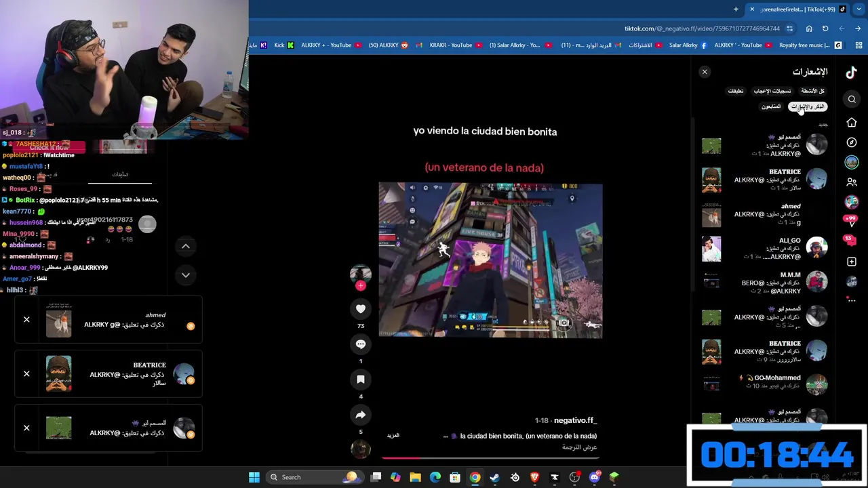Click the video progress bar
This screenshot has width=868, height=488.
(x=490, y=458)
